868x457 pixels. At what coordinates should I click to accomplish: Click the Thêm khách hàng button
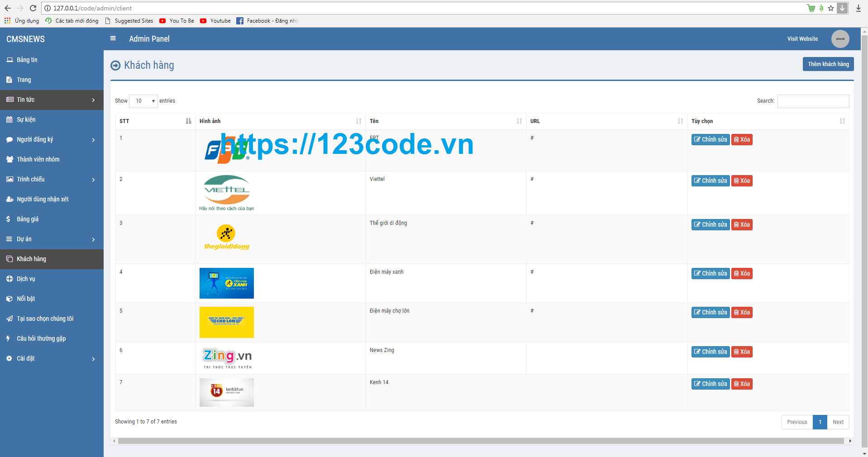[x=828, y=64]
